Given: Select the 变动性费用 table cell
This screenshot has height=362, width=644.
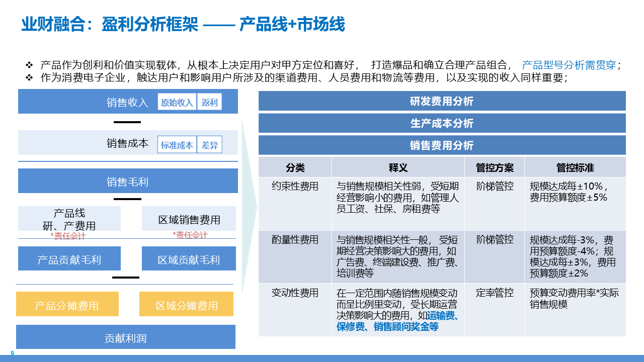Looking at the screenshot, I should pyautogui.click(x=295, y=310).
